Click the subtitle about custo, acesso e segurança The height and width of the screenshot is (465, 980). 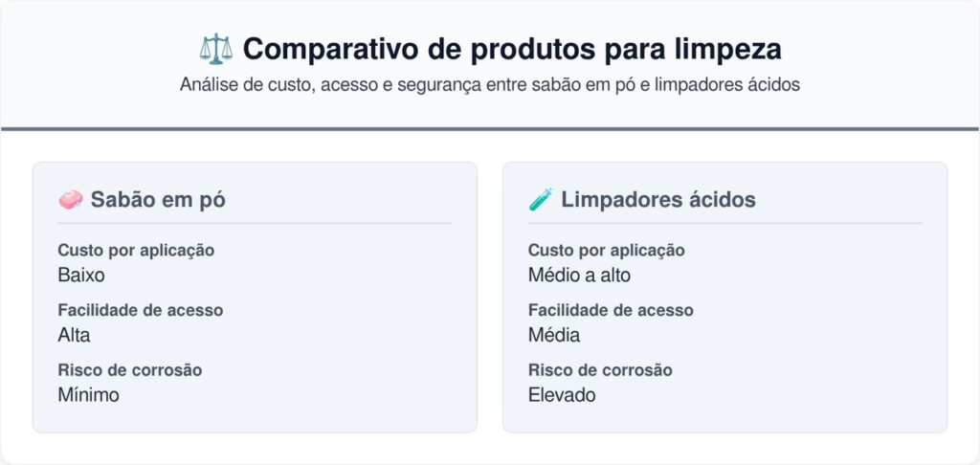coord(490,85)
